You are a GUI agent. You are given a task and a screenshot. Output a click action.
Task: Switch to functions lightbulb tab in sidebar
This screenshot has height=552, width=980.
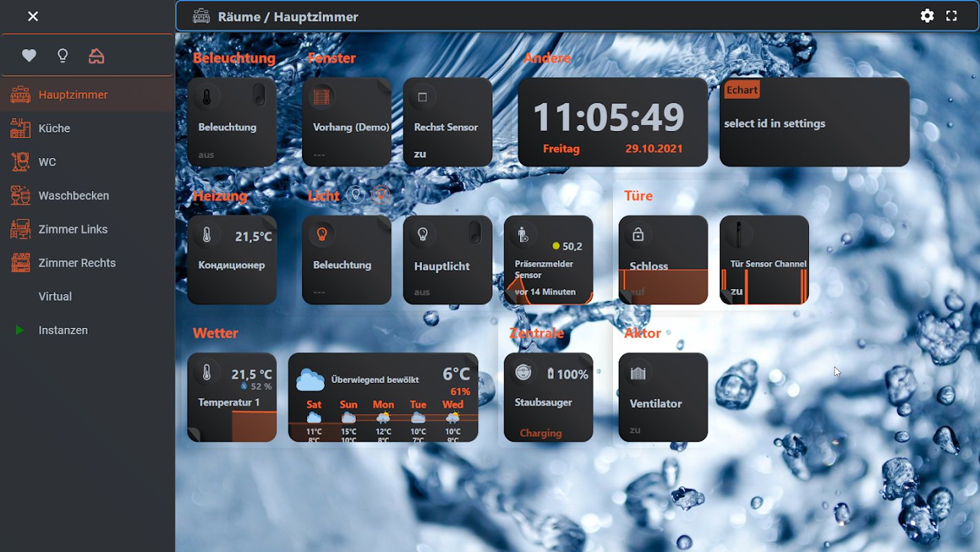coord(63,56)
